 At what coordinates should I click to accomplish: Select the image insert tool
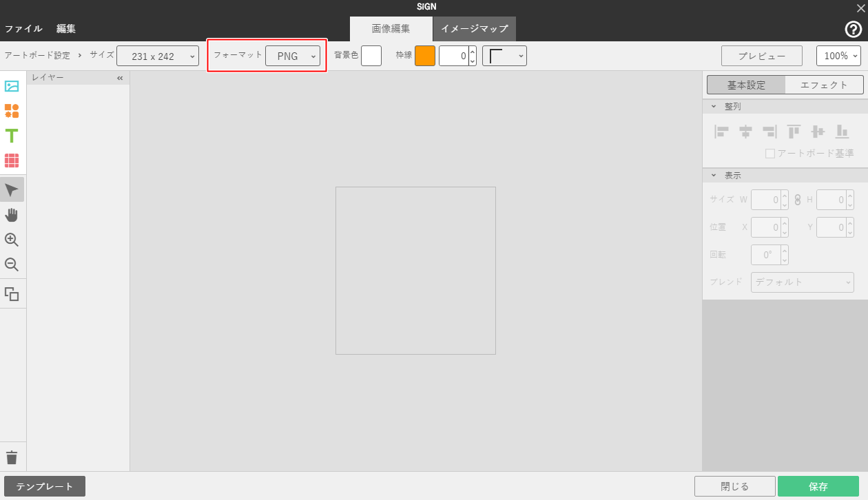point(12,86)
